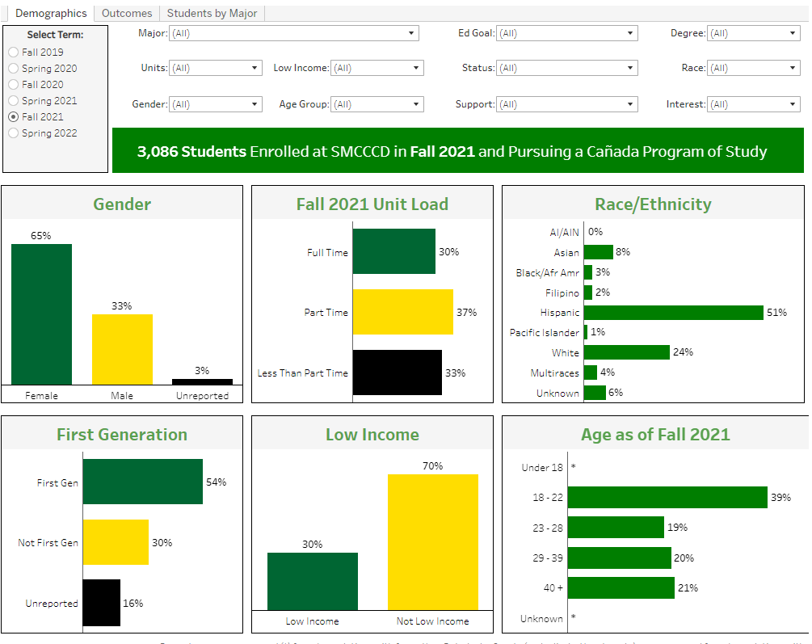Screen dimensions: 812x644
Task: Click the 23 - 28 age bar
Action: tap(616, 528)
